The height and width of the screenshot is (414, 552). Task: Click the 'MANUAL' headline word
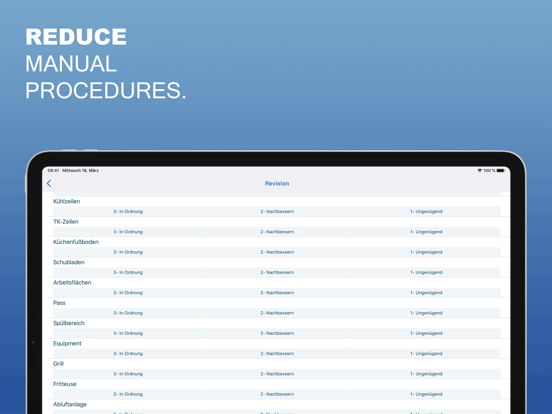71,64
